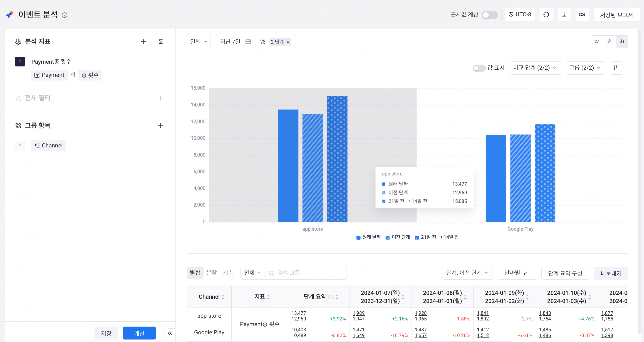Toggle 원래 날짜 legend swatch

[358, 237]
